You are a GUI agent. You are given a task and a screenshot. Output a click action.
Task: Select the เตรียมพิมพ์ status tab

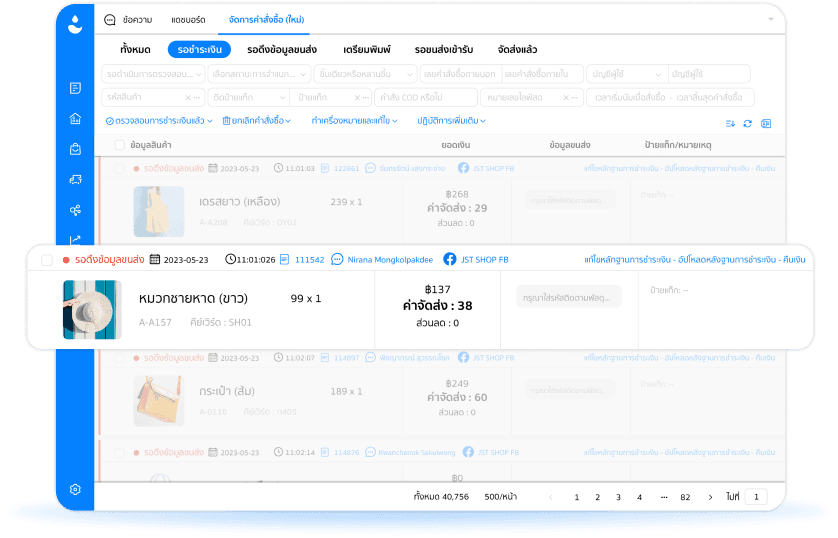click(x=367, y=50)
